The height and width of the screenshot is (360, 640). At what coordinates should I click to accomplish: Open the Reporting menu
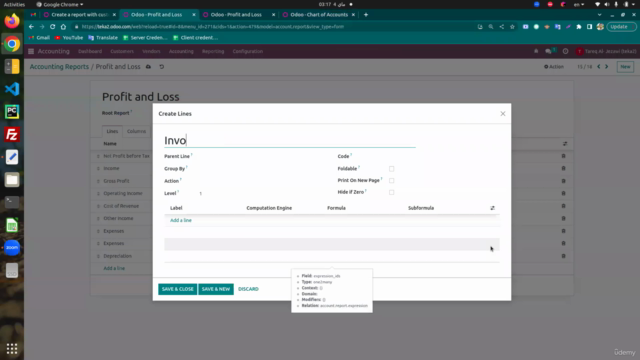coord(213,51)
